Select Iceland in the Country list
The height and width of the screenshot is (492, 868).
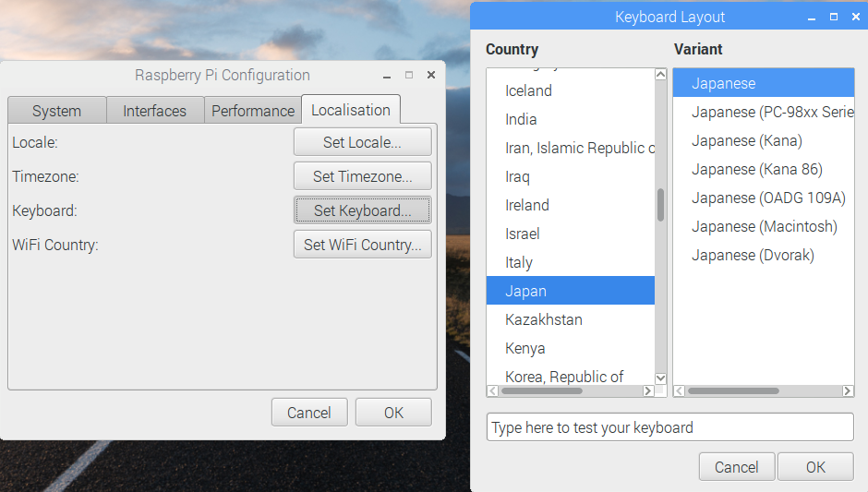click(x=570, y=90)
